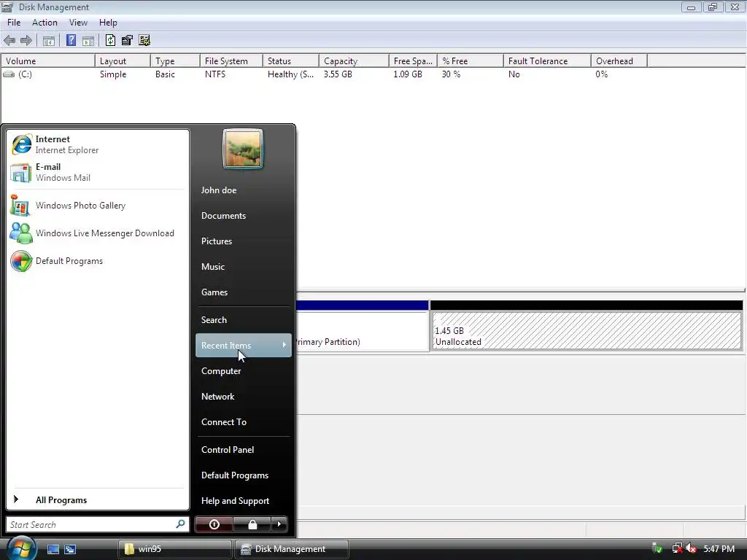Viewport: 747px width, 560px height.
Task: Select the (C:) volume drive icon
Action: pyautogui.click(x=9, y=74)
